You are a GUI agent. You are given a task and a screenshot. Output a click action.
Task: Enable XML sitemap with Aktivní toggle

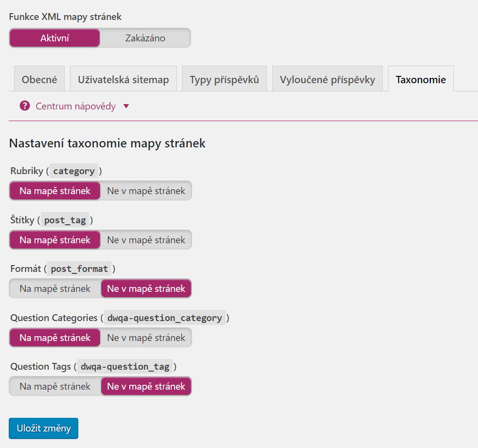tap(54, 38)
